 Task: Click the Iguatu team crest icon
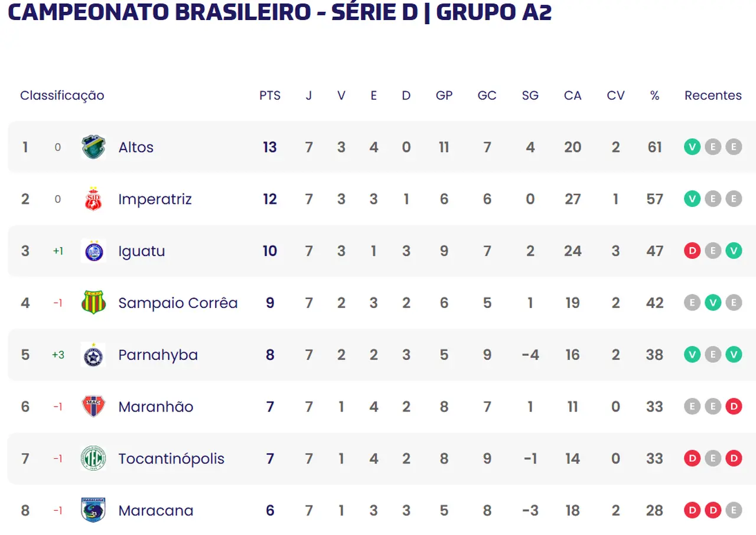click(93, 251)
